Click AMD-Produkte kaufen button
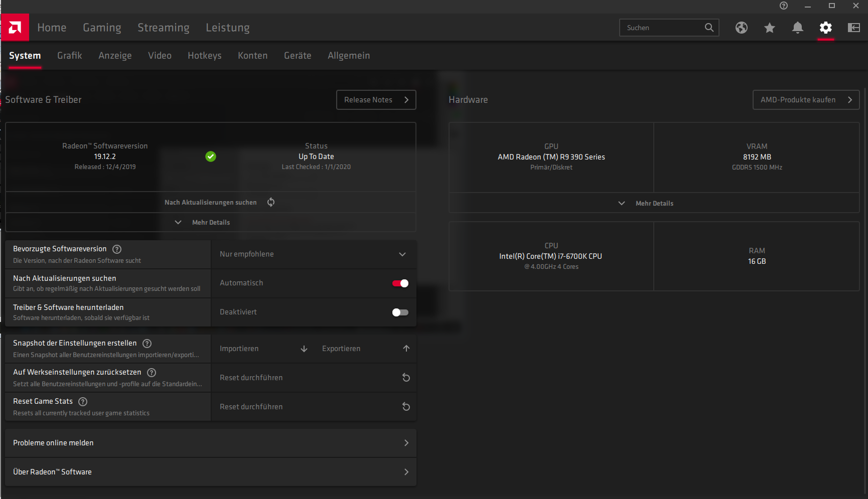This screenshot has width=868, height=499. point(806,100)
